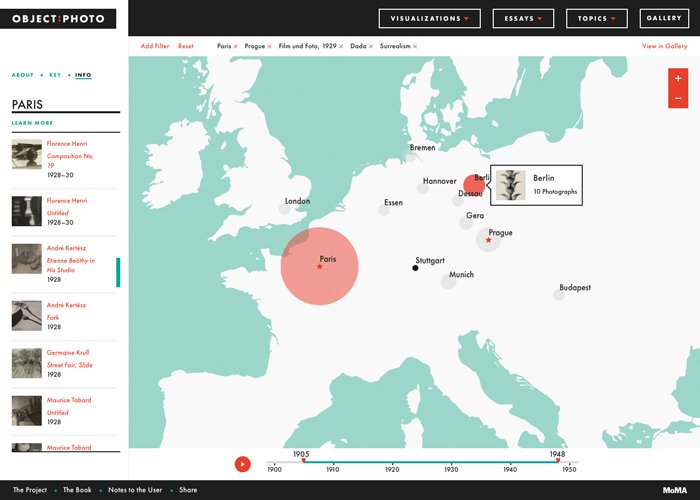Remove the Paris filter tag
The image size is (700, 500).
click(x=235, y=46)
